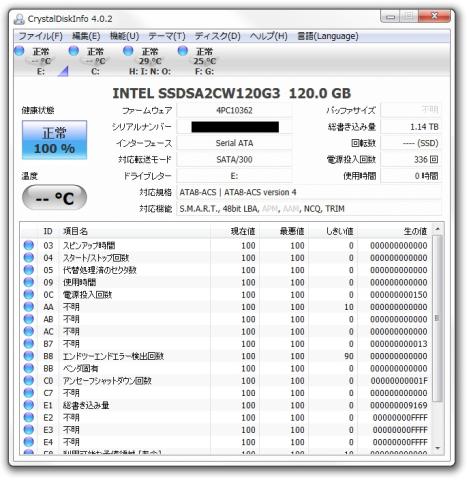Click the 対応機能 field with NCQ, TRIM
The width and height of the screenshot is (469, 480).
point(309,209)
